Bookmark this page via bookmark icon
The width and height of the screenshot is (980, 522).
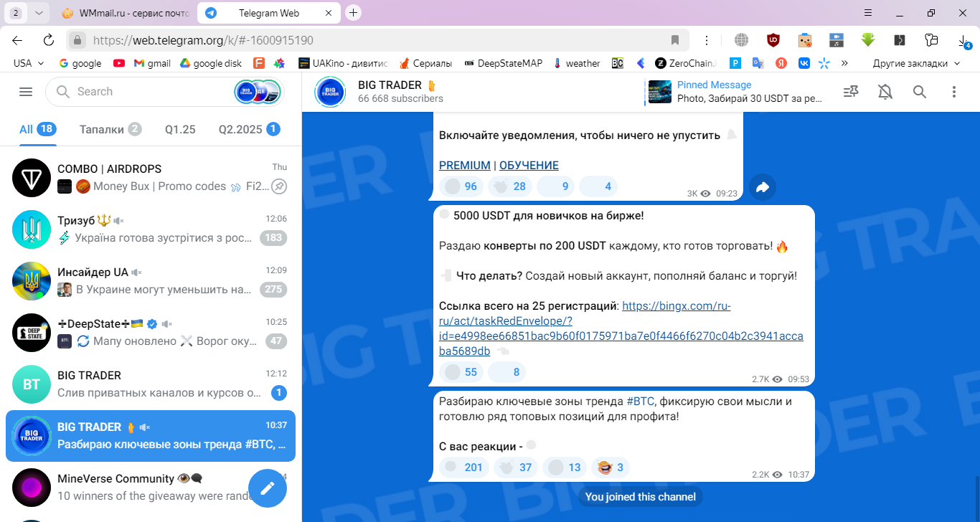pos(675,40)
